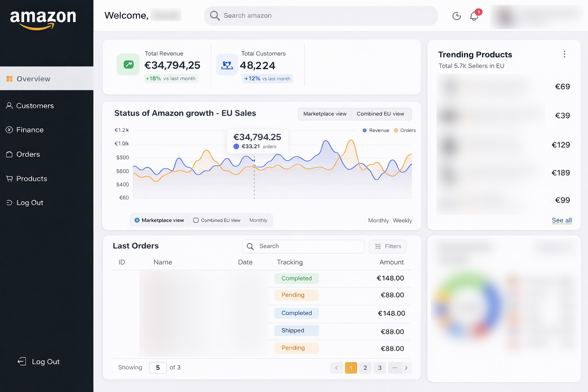Click the Search amazon input field

click(321, 16)
